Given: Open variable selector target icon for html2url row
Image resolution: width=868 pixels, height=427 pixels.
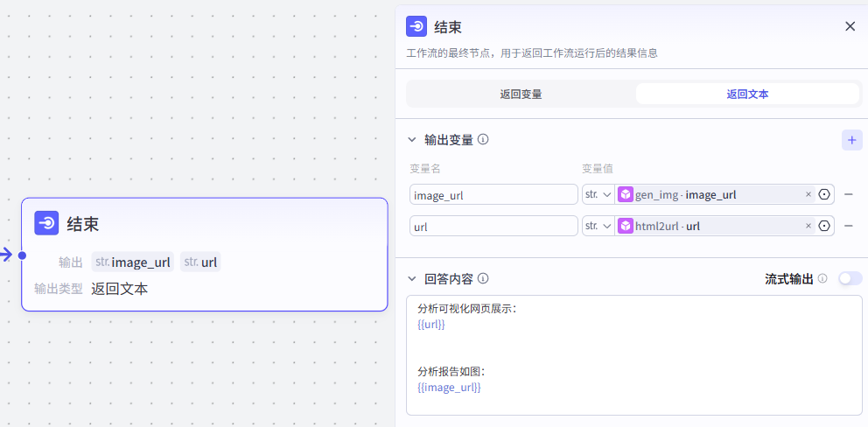Looking at the screenshot, I should 824,226.
